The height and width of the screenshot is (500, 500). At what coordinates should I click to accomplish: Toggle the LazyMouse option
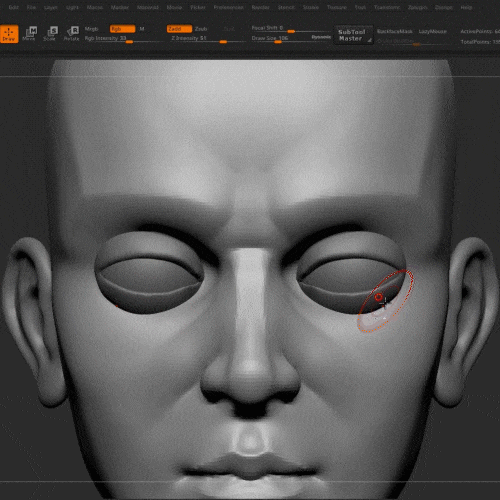coord(432,31)
